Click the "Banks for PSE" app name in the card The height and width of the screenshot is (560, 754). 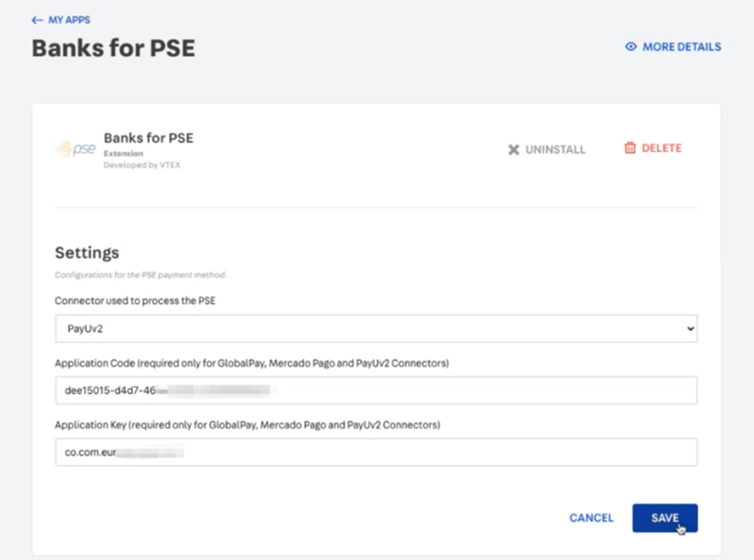pyautogui.click(x=149, y=138)
